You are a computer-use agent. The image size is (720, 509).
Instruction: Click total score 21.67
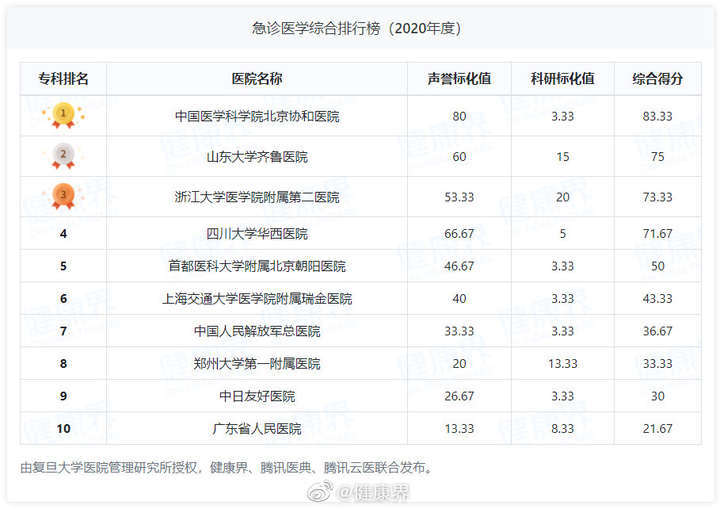click(x=658, y=429)
